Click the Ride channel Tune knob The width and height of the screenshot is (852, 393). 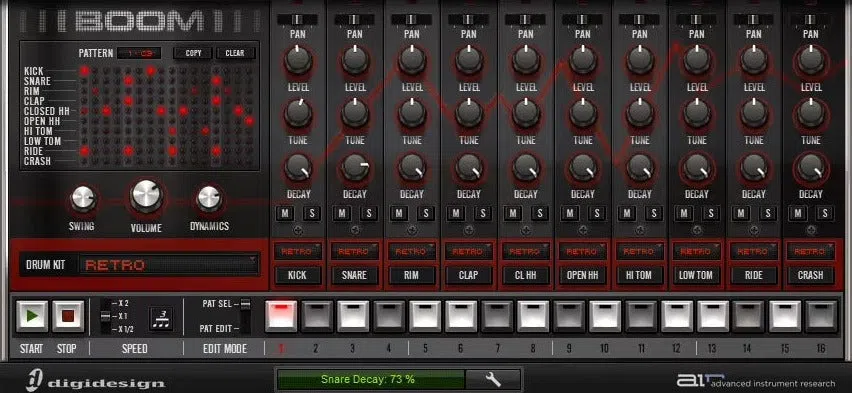(754, 113)
